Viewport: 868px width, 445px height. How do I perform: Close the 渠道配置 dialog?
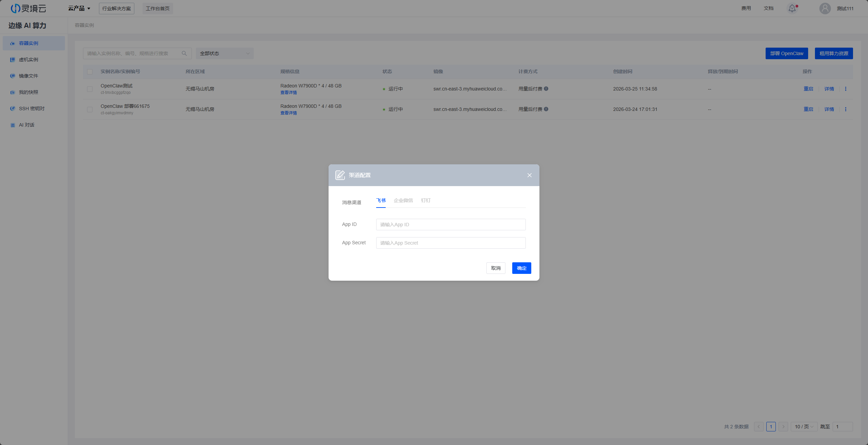coord(529,175)
